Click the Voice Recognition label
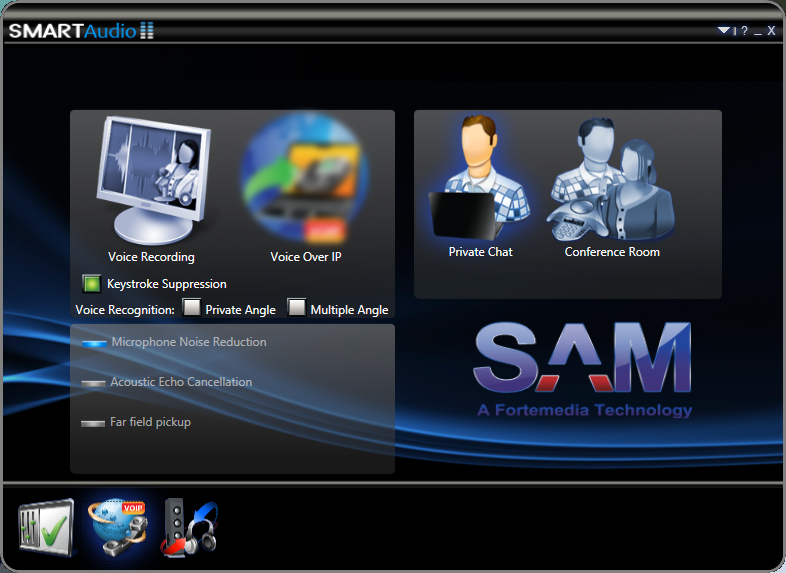 click(125, 310)
